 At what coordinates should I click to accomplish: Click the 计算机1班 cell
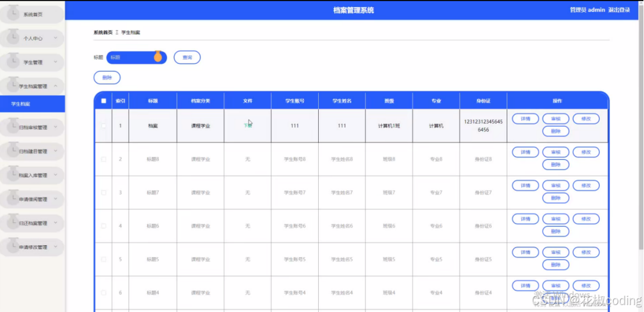[389, 126]
